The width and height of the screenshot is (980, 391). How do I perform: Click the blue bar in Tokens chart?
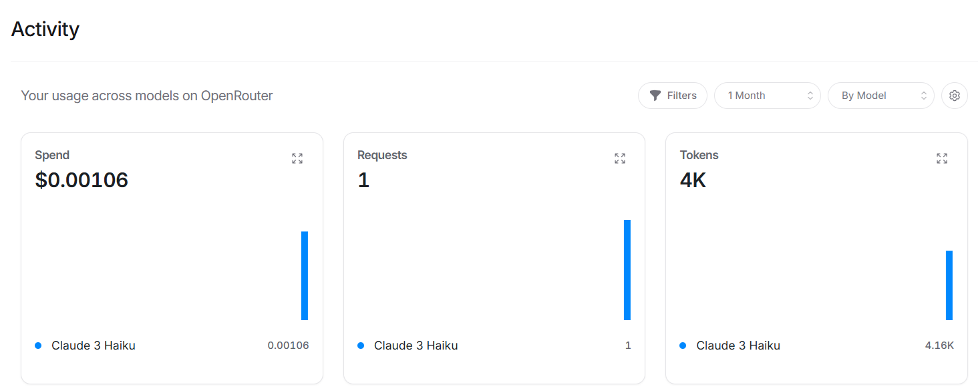pyautogui.click(x=949, y=285)
